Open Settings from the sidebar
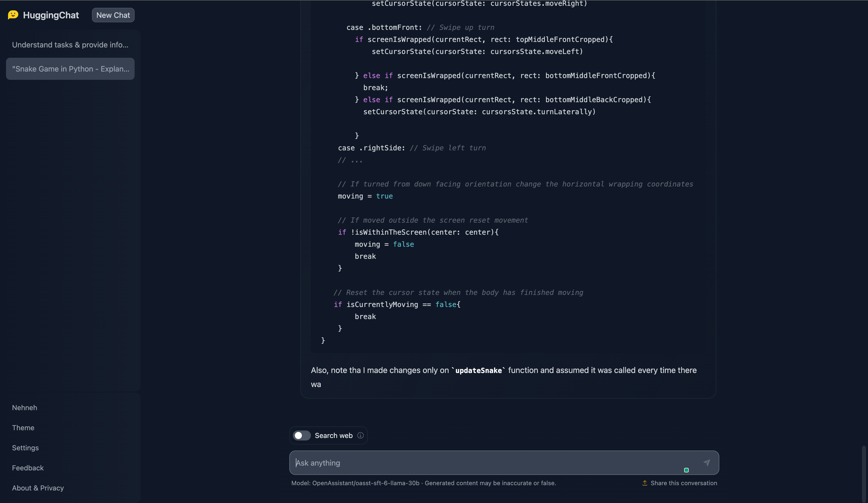The height and width of the screenshot is (503, 868). point(25,448)
